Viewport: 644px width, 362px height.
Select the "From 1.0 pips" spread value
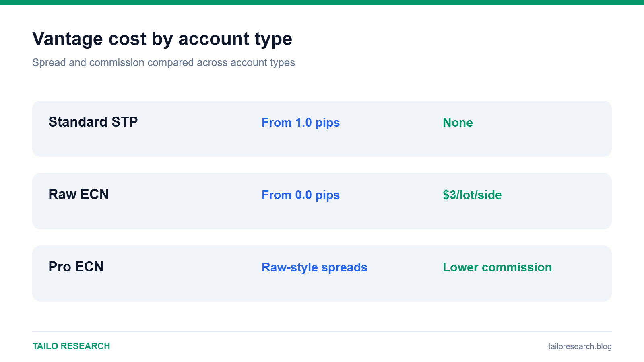(x=301, y=123)
